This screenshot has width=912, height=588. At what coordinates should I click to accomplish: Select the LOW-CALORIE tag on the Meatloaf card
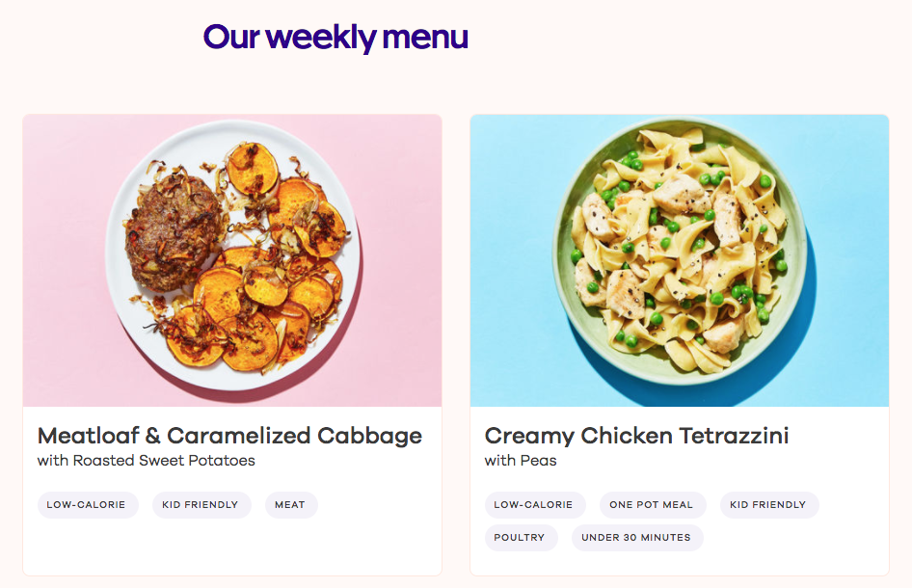click(x=88, y=504)
